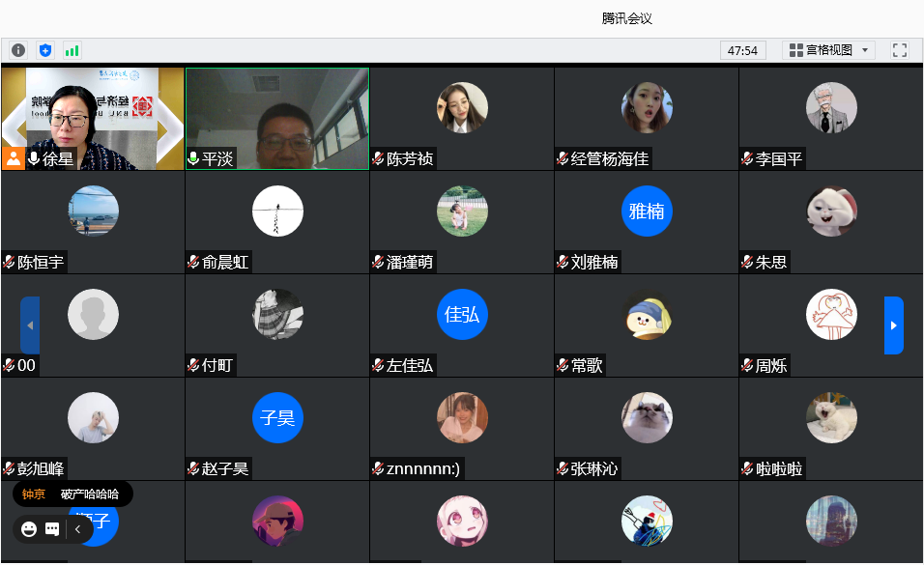Open the chat bubble icon
This screenshot has height=565, width=924.
(51, 529)
